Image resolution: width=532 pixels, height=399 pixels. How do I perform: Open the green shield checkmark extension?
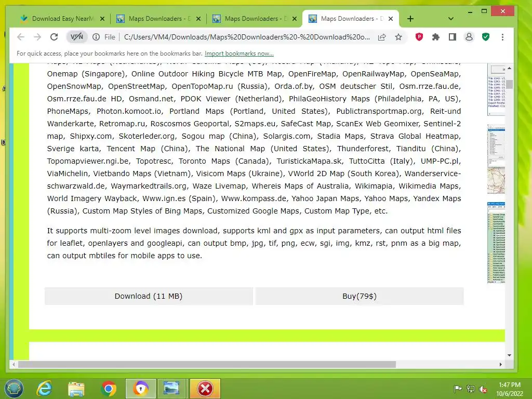(486, 37)
